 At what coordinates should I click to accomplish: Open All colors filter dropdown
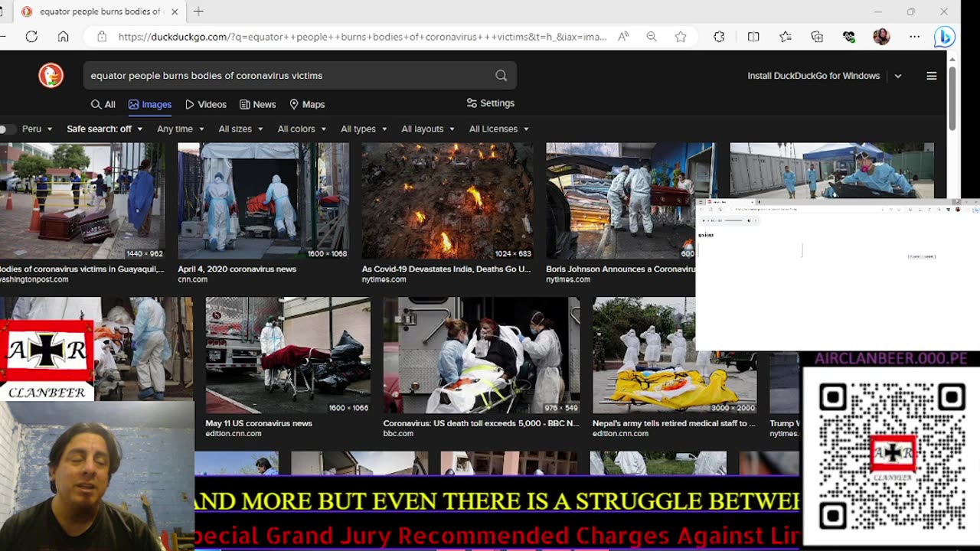(x=302, y=129)
